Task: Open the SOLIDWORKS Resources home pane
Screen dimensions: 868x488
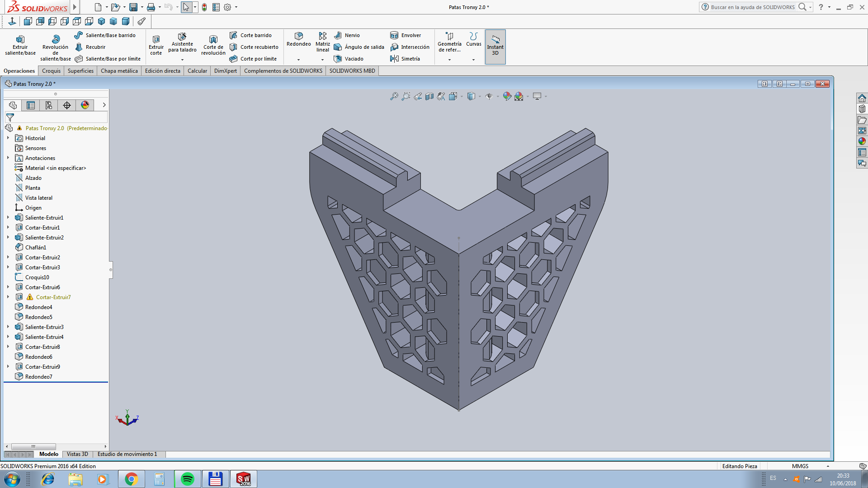Action: [862, 98]
